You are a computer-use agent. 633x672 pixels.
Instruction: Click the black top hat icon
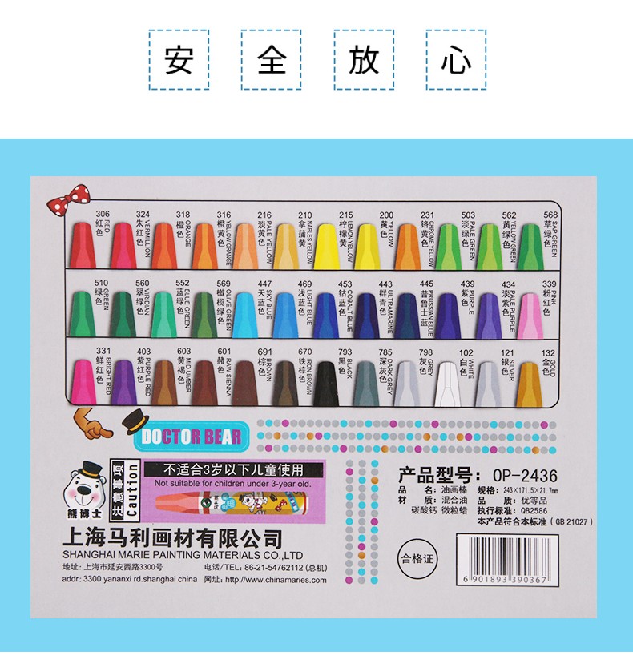tap(135, 421)
